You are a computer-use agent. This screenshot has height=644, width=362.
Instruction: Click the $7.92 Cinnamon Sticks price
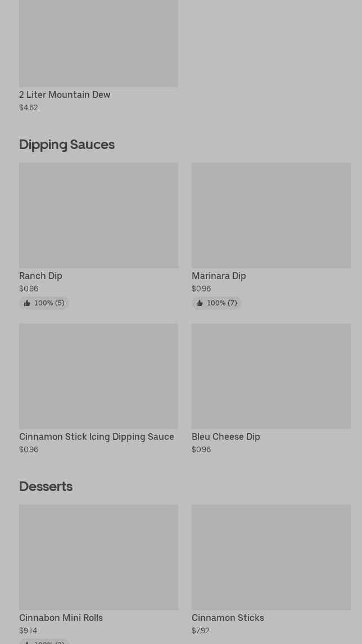[x=200, y=631]
